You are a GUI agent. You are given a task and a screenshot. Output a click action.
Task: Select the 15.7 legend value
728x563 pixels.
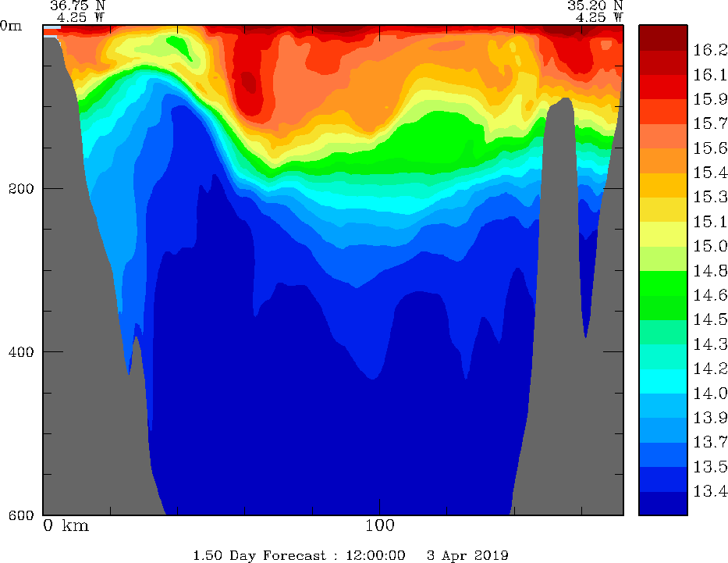pos(710,123)
